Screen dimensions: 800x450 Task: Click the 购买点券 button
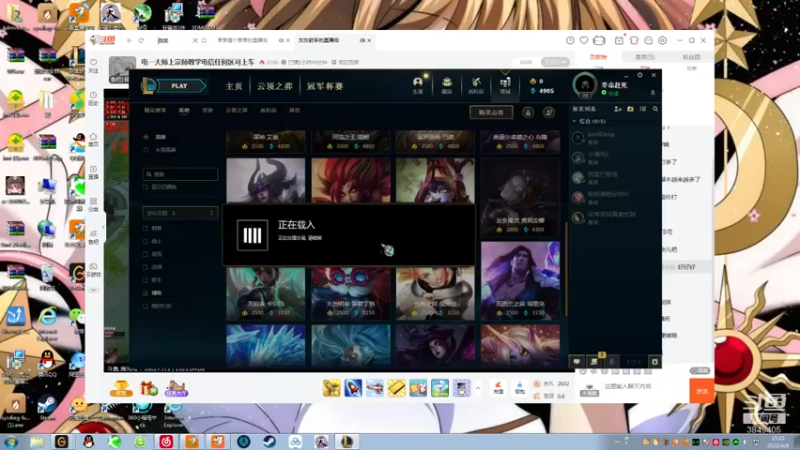pyautogui.click(x=491, y=112)
